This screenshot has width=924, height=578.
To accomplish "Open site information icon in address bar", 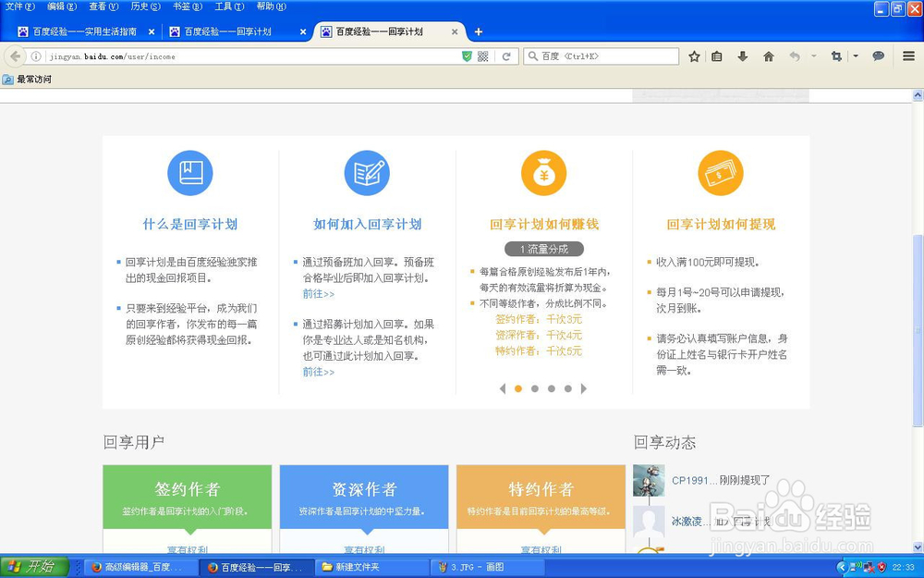I will pyautogui.click(x=36, y=56).
